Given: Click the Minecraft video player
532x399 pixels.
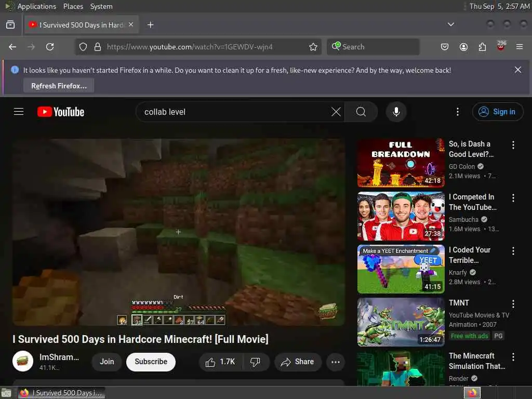Looking at the screenshot, I should click(179, 232).
